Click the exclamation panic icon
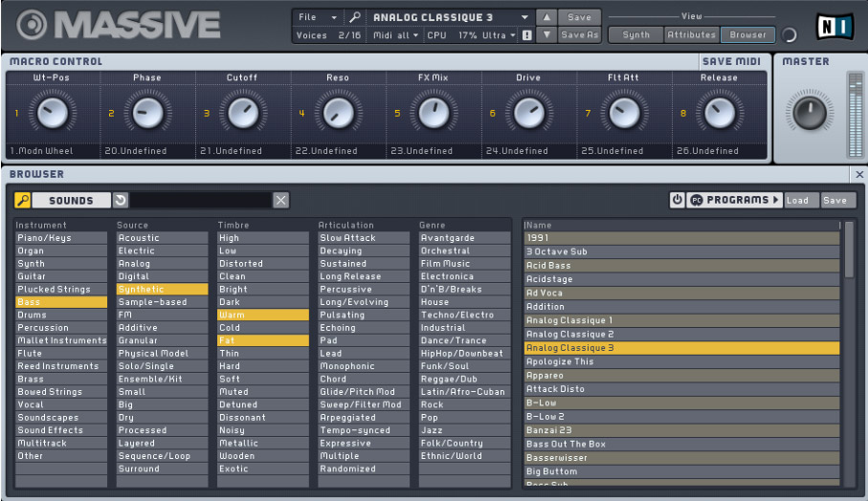868x501 pixels. click(x=527, y=35)
